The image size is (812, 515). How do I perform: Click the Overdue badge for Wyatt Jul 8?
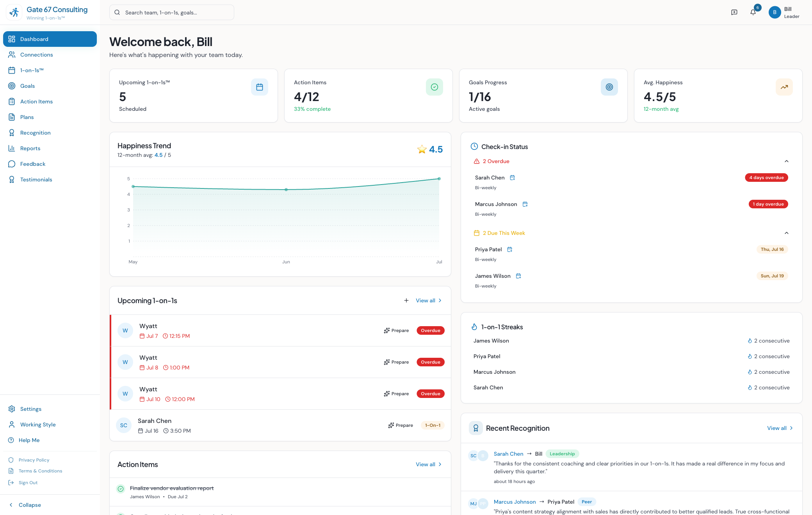coord(431,362)
